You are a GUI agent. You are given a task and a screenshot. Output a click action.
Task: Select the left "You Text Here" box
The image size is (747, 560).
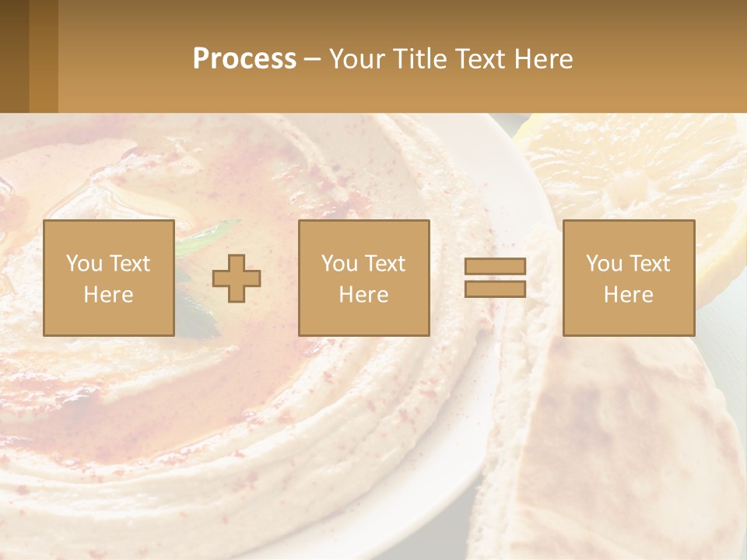[x=109, y=278]
